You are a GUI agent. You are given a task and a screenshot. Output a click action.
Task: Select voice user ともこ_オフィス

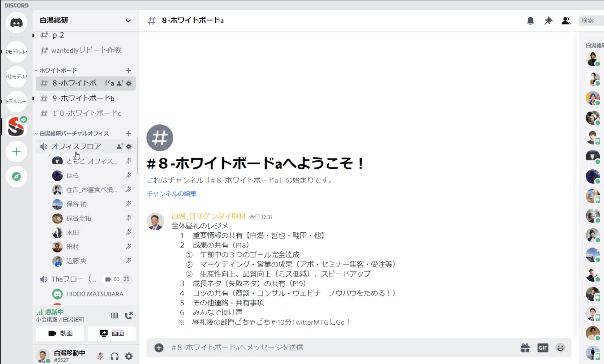[x=92, y=161]
